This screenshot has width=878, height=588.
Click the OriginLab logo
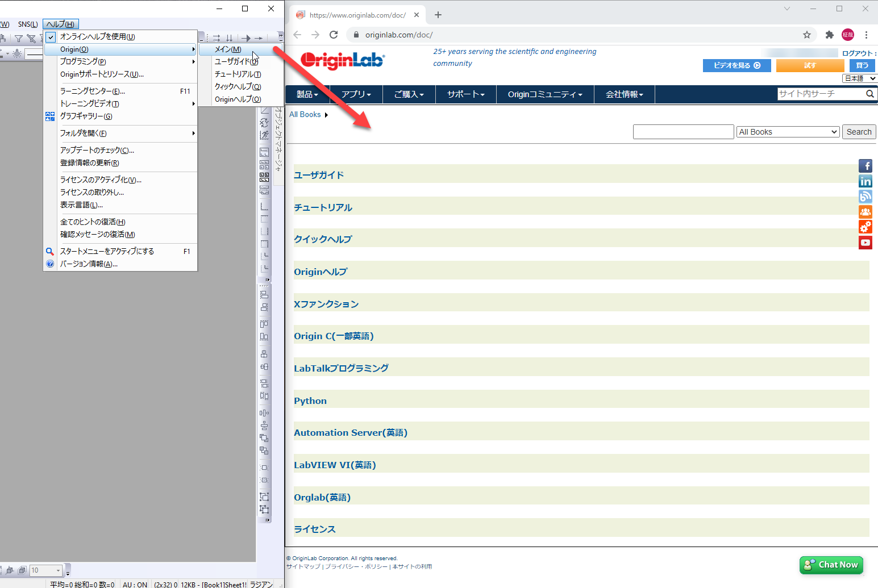click(x=343, y=60)
